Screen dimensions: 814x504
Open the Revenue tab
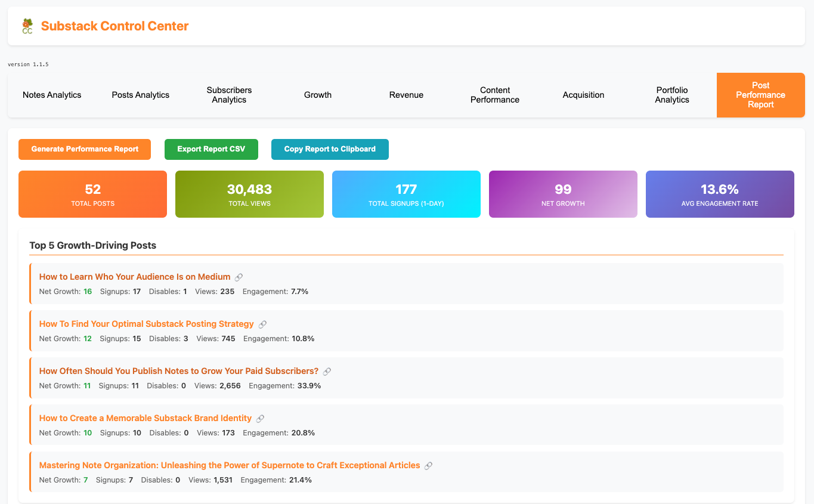pos(406,95)
